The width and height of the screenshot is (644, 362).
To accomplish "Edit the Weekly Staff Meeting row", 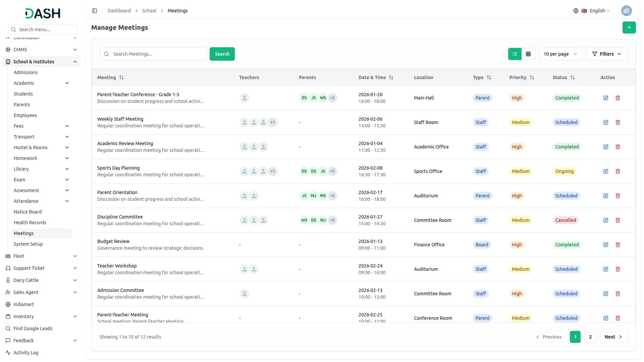I will pos(606,122).
